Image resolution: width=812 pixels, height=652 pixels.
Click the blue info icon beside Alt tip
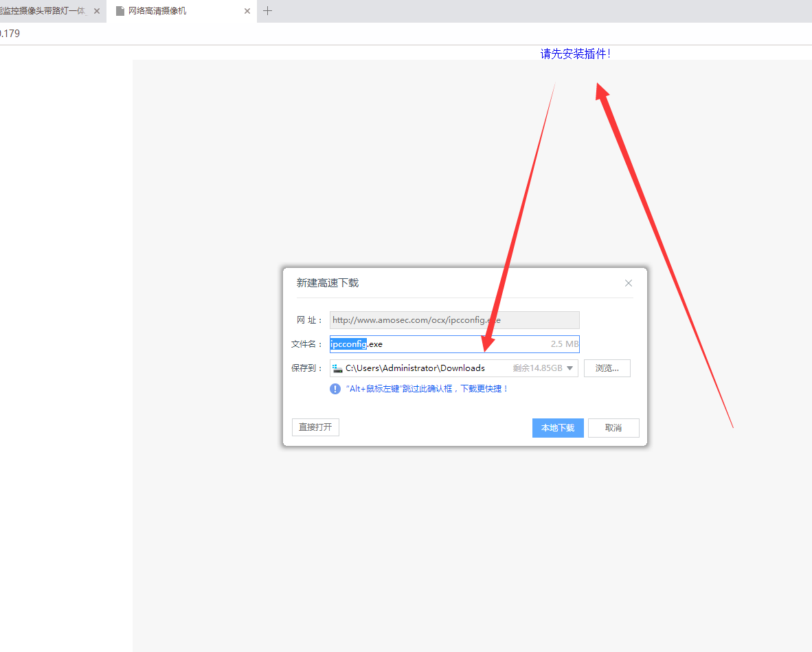click(x=335, y=389)
